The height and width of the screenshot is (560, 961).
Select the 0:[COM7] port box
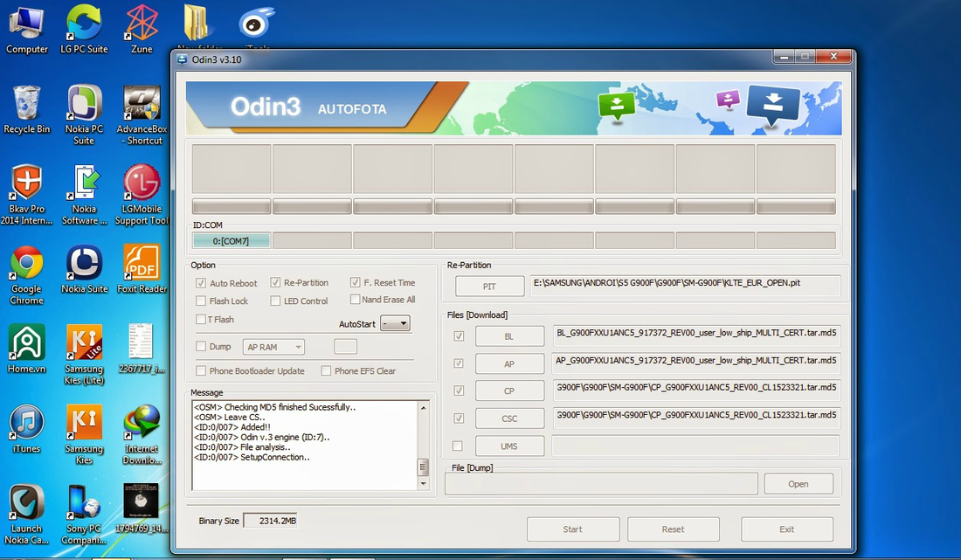click(x=231, y=239)
